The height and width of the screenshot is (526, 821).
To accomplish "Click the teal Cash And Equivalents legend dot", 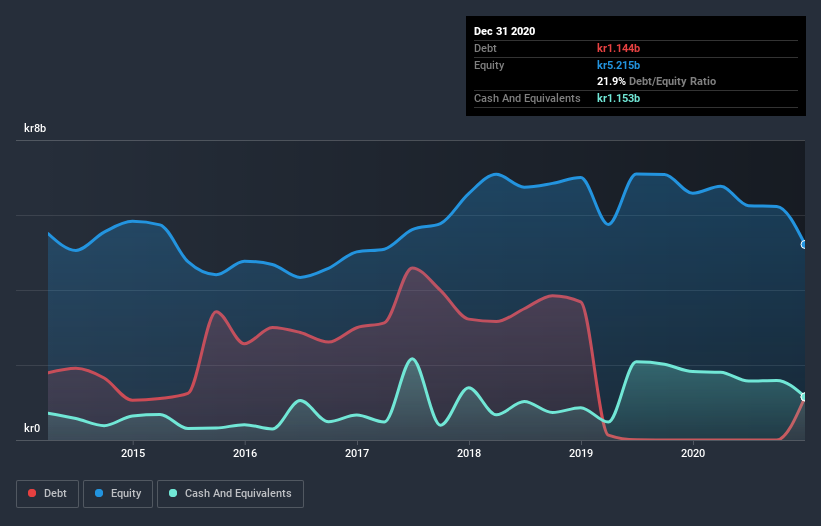I will point(173,493).
